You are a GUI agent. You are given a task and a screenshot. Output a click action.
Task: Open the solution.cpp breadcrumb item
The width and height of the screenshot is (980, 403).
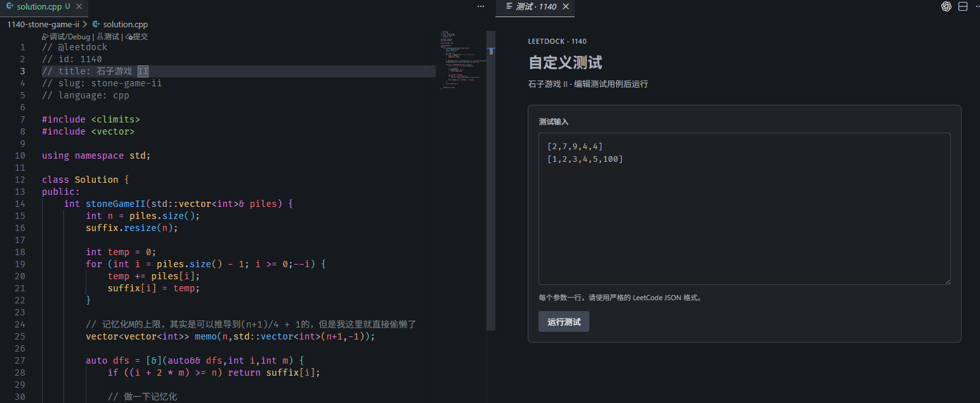(120, 25)
